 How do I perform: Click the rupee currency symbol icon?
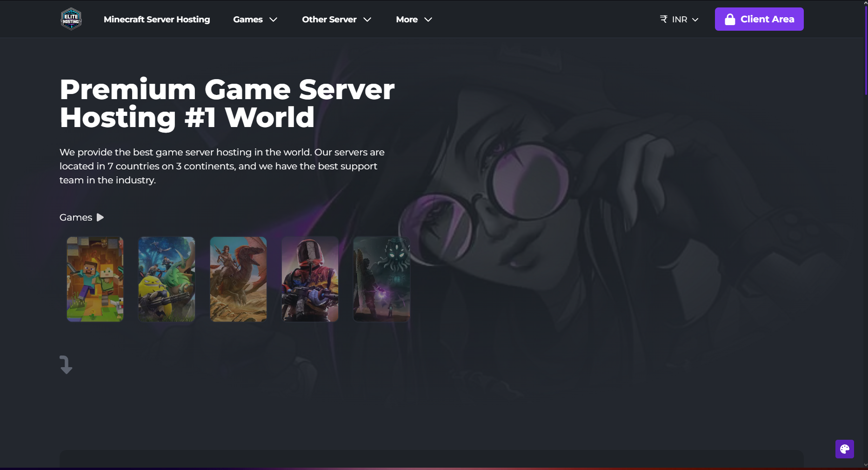coord(663,19)
